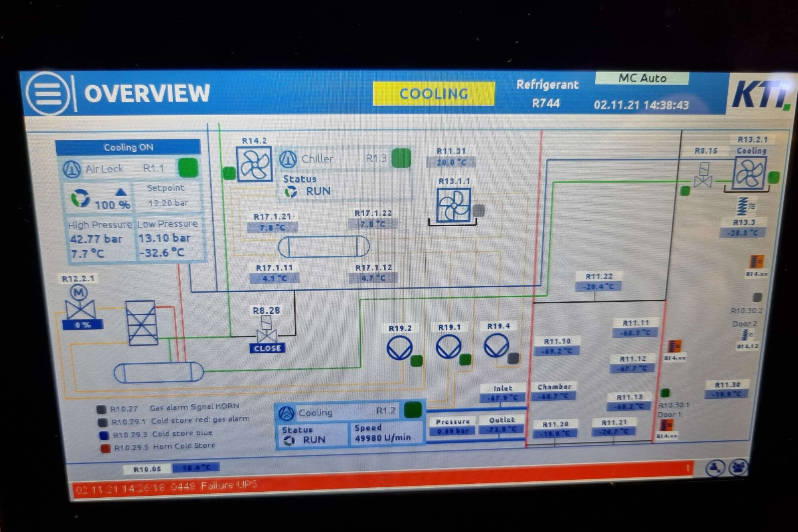
Task: Toggle the Chiller R1.3 green status square
Action: tap(401, 158)
